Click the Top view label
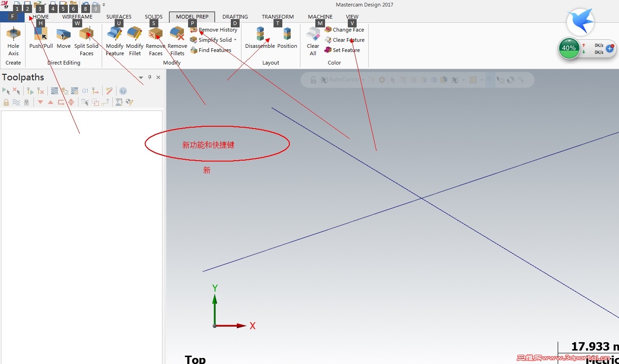 (195, 359)
